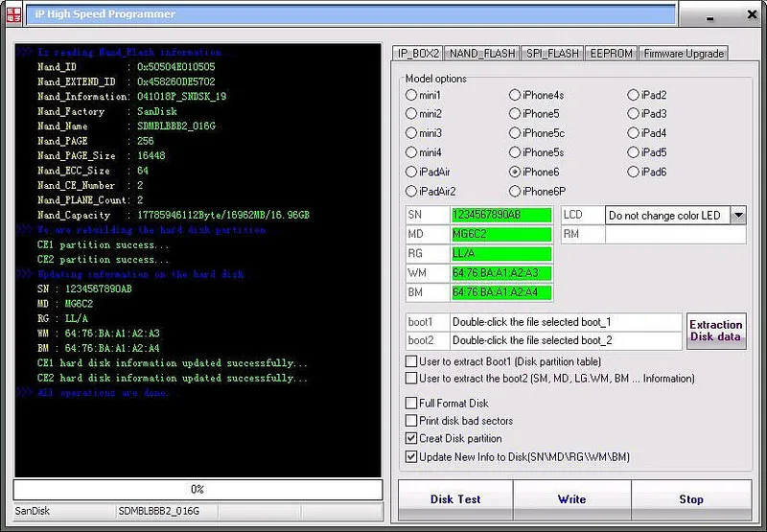Open the NAND_FLASH tab
The width and height of the screenshot is (767, 532).
point(482,54)
